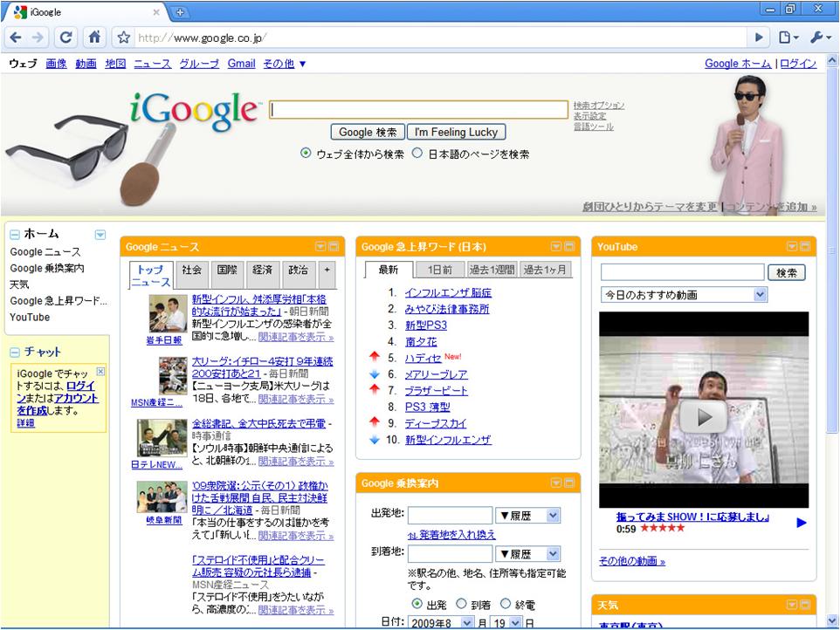
Task: Open その他 menu in top bar
Action: coord(285,64)
